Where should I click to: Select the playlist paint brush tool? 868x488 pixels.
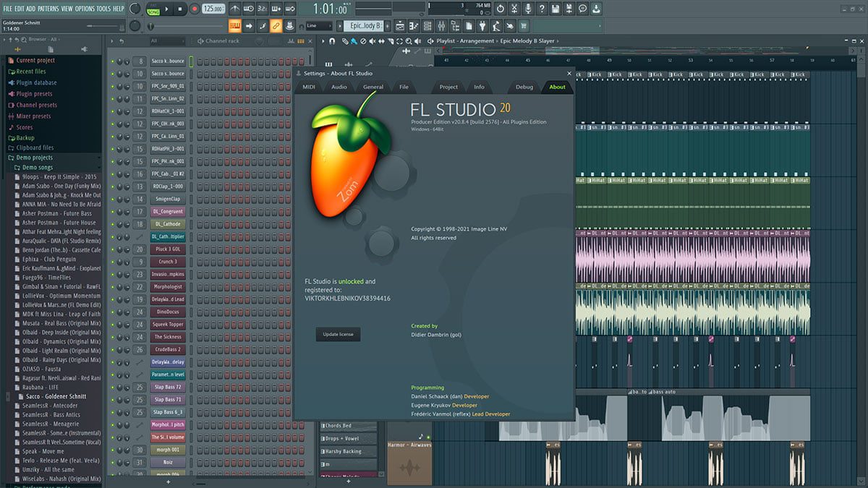click(354, 41)
